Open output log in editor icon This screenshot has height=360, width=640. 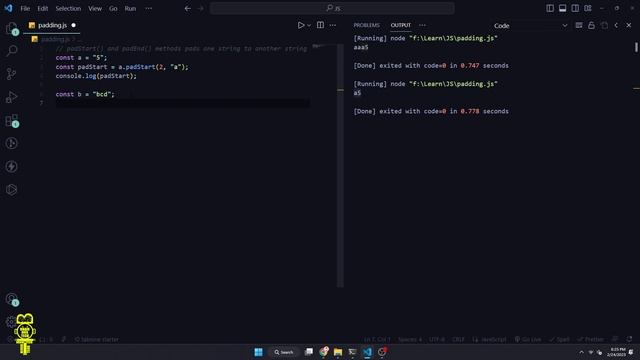tap(604, 25)
